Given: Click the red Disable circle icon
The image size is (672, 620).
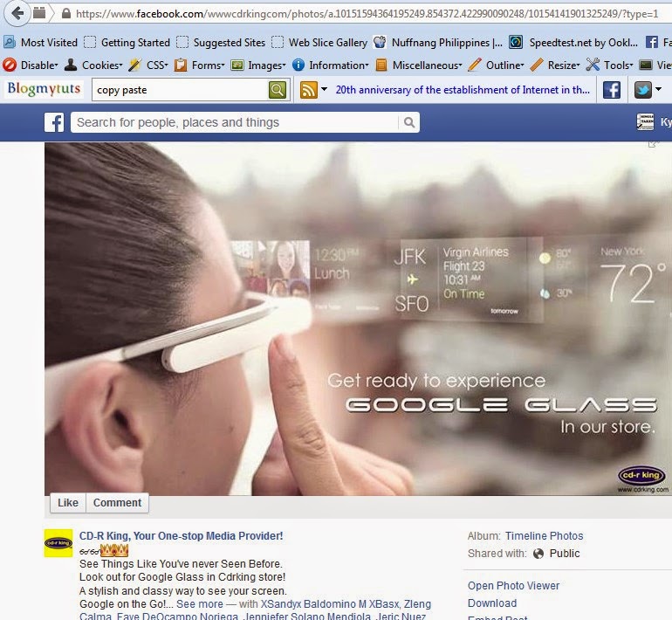Looking at the screenshot, I should point(10,65).
